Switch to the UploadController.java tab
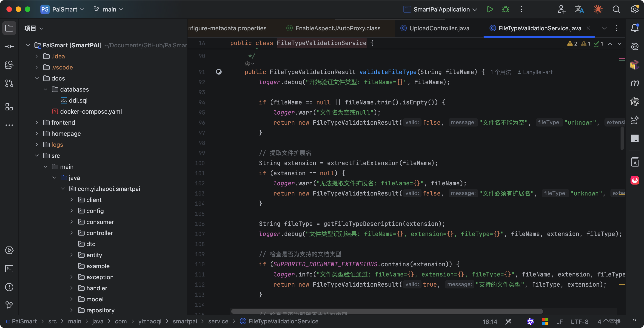Image resolution: width=644 pixels, height=328 pixels. tap(439, 28)
